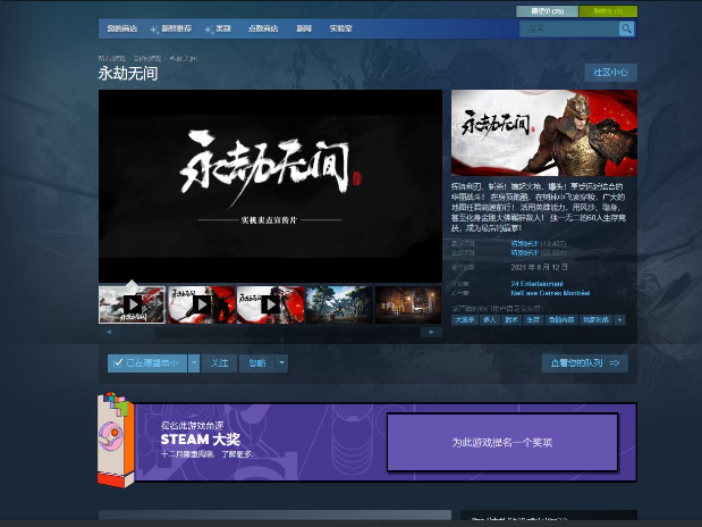Screen dimensions: 702x527
Task: Go to 点数商店 tab
Action: pos(263,29)
